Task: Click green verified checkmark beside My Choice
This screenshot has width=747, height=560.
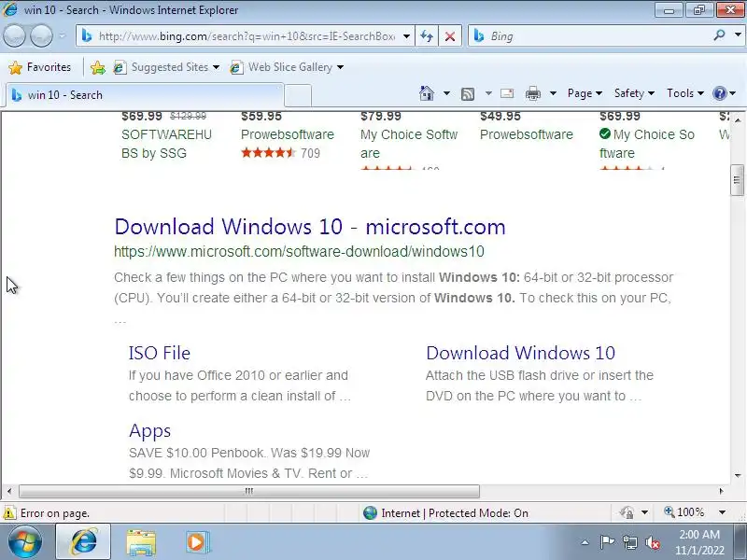Action: [605, 133]
